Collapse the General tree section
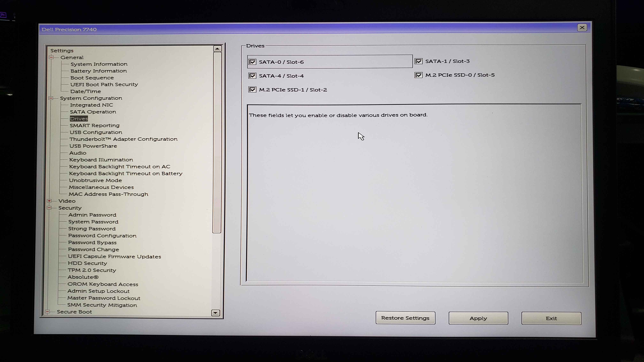Viewport: 644px width, 362px height. coord(51,57)
